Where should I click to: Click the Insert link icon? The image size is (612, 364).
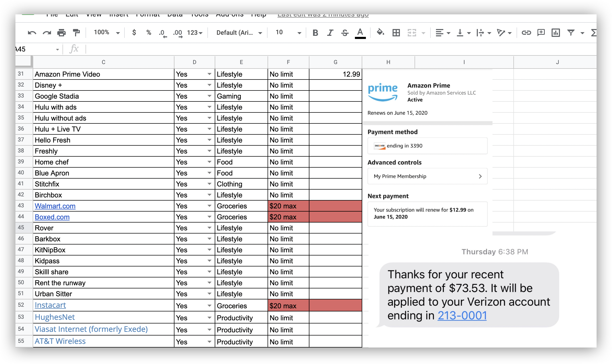[x=526, y=33]
